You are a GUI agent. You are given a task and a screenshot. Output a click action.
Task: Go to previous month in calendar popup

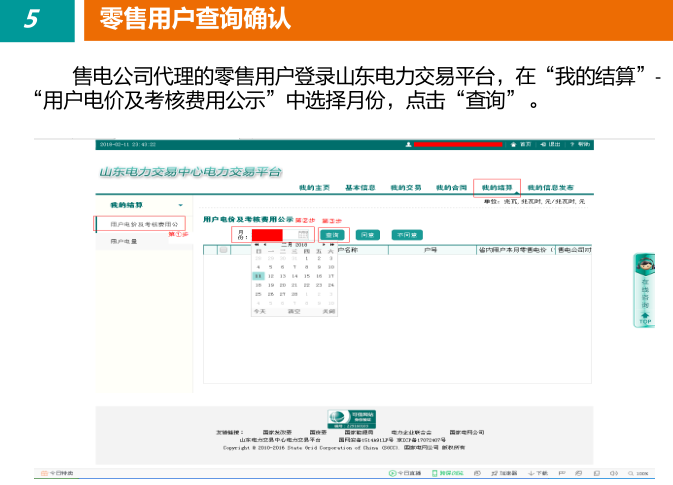(267, 243)
